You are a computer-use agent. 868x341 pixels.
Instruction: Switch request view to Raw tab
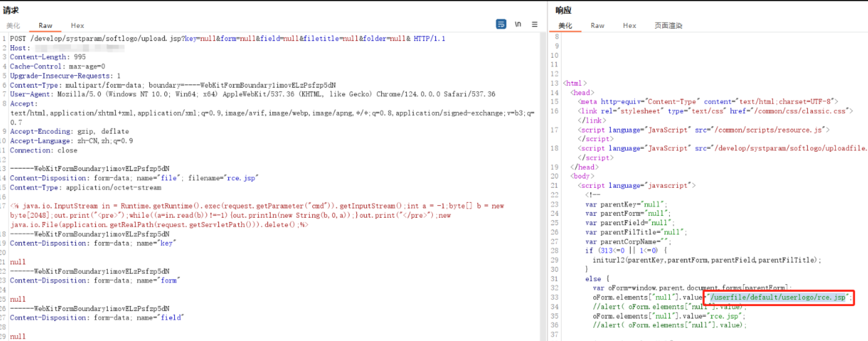click(x=45, y=26)
